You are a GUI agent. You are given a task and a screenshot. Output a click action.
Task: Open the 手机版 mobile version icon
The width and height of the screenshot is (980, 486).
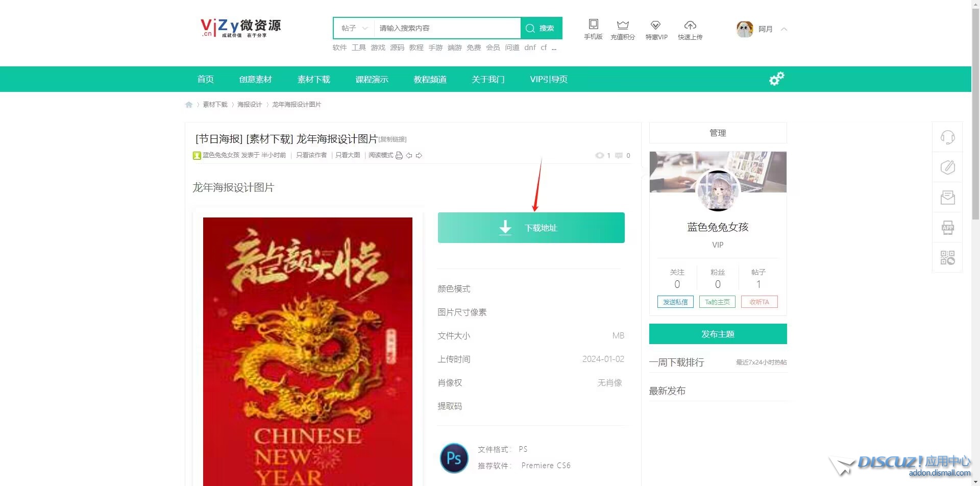[593, 30]
